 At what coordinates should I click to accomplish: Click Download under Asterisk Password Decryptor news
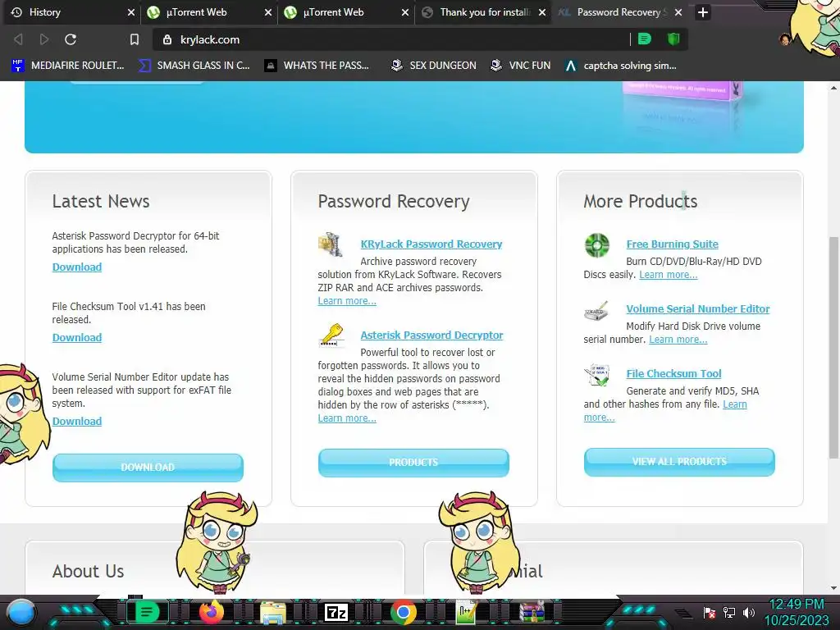[x=76, y=267]
